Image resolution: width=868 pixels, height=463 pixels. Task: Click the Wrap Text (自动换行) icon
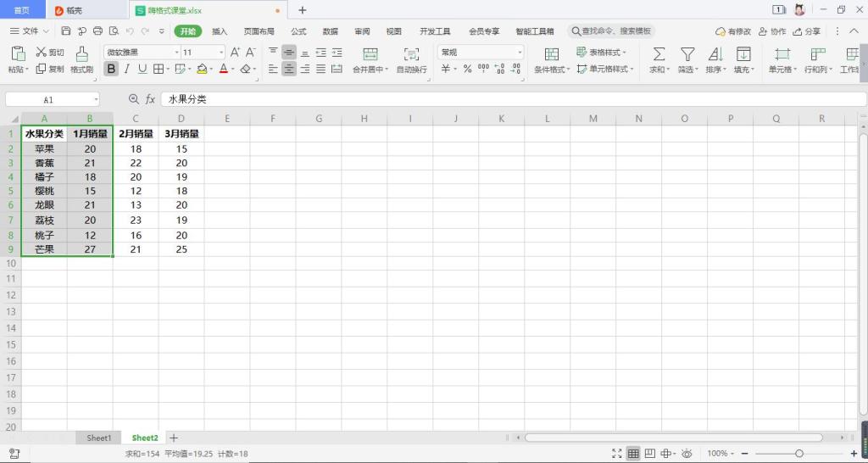coord(412,54)
